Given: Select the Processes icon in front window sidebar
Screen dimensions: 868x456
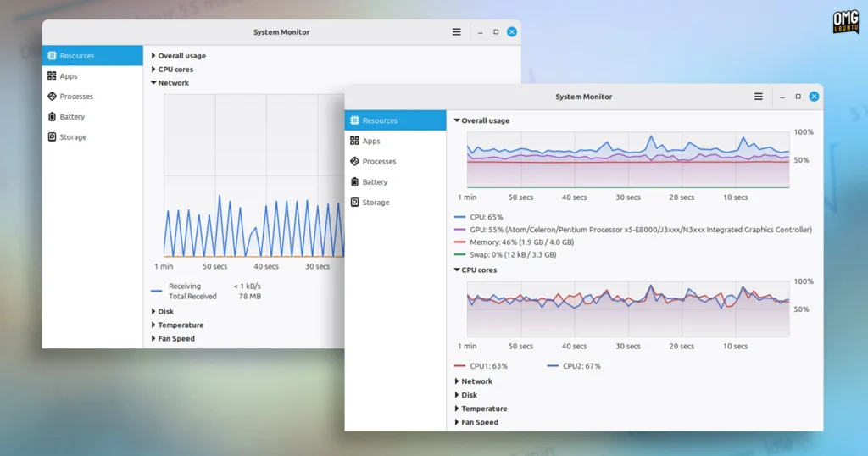Looking at the screenshot, I should click(x=354, y=161).
